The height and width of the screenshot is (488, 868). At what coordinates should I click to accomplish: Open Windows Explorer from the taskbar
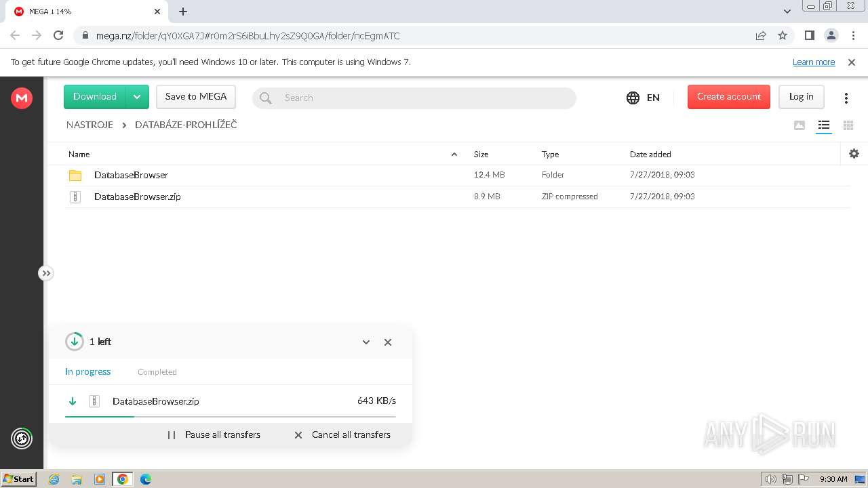77,479
